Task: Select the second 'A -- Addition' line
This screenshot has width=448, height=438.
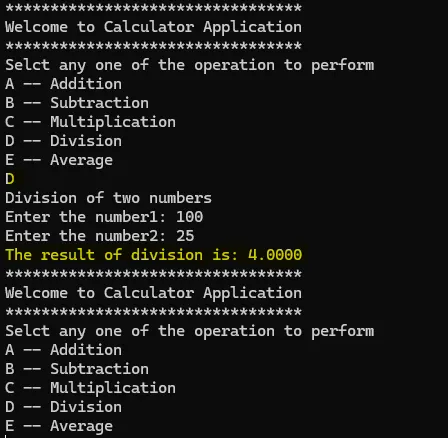Action: [63, 350]
